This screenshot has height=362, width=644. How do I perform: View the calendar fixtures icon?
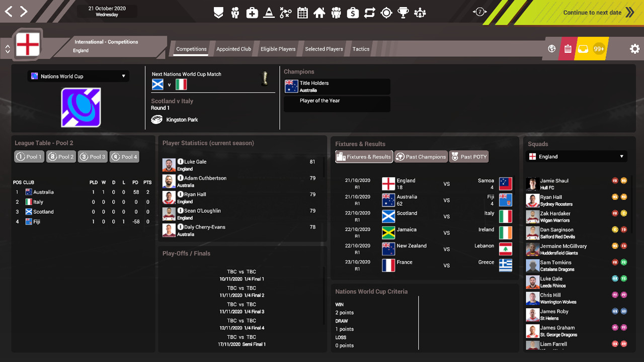click(x=302, y=12)
